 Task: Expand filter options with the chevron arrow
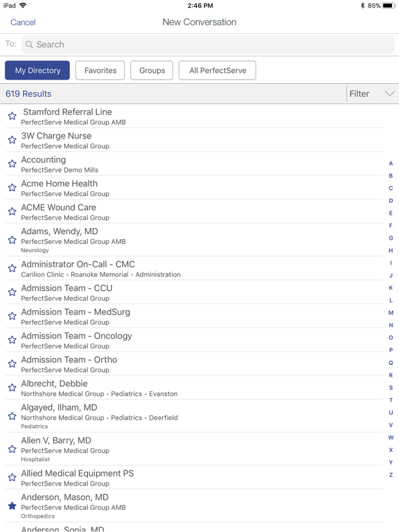click(x=390, y=94)
